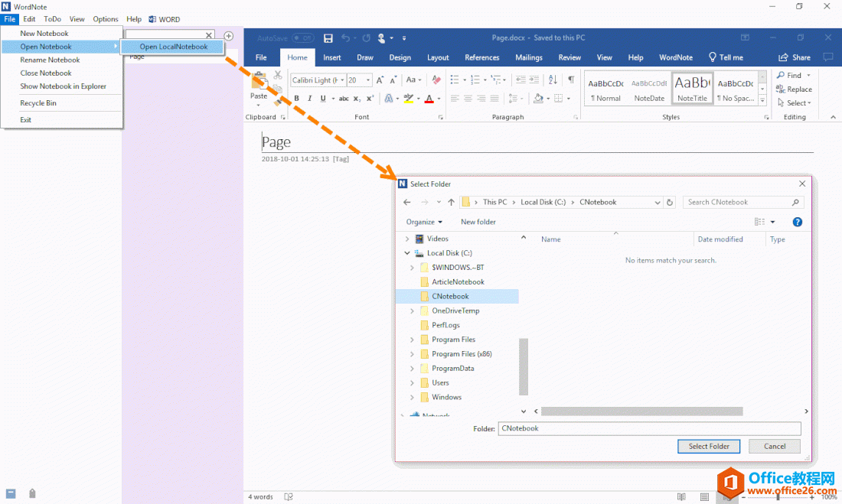This screenshot has width=842, height=504.
Task: Click the Select Folder button
Action: [708, 446]
